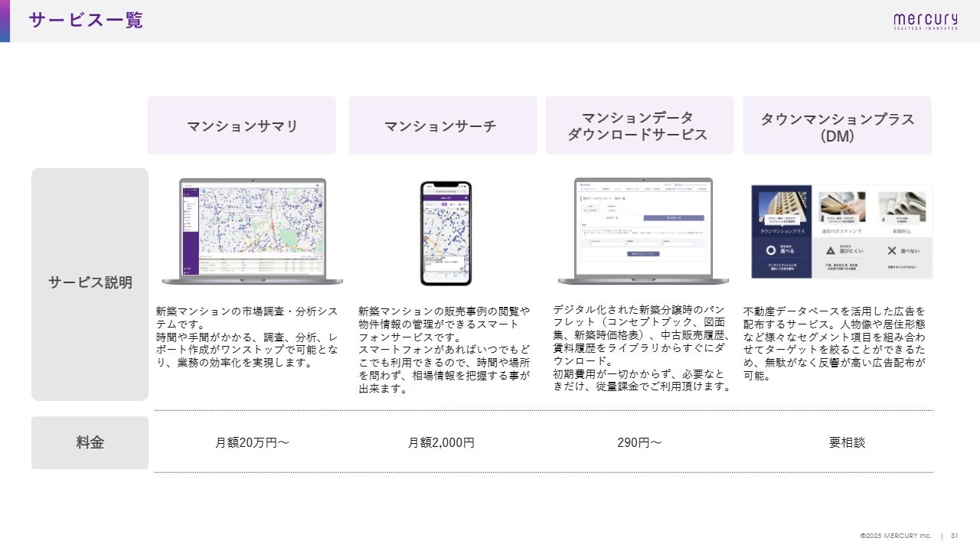Click the smartphone map screenshot image

tap(446, 233)
